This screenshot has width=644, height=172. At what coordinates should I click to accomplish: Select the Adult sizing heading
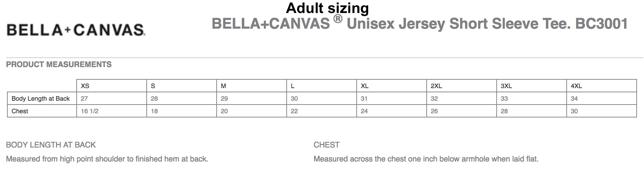(327, 8)
